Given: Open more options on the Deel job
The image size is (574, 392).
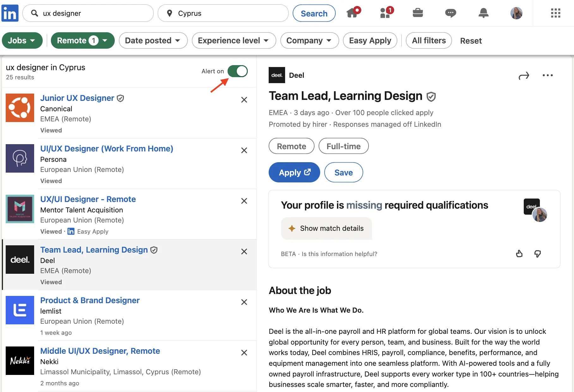Looking at the screenshot, I should 548,76.
